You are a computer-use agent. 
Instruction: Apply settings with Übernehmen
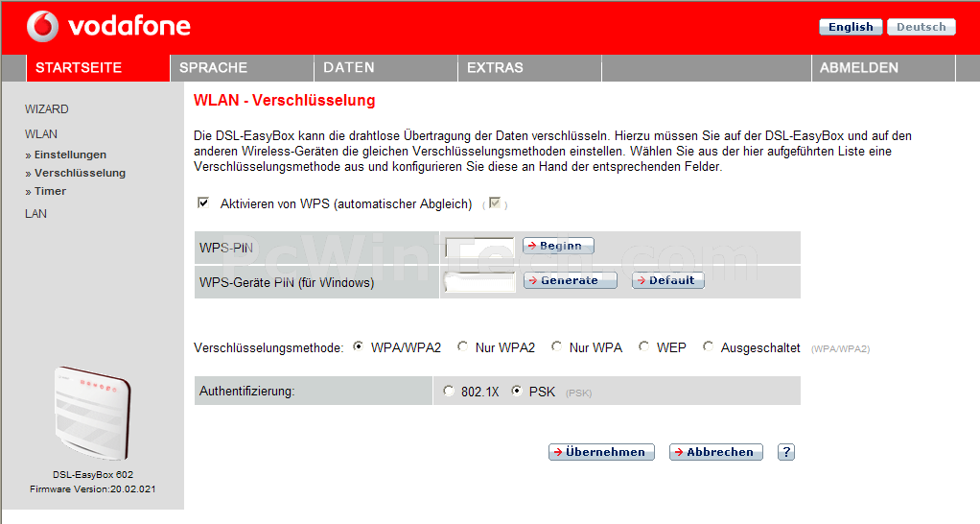coord(601,452)
